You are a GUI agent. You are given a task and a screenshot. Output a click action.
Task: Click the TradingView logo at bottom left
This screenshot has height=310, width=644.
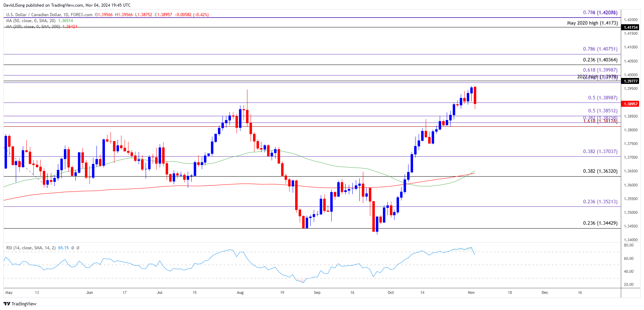pos(20,304)
